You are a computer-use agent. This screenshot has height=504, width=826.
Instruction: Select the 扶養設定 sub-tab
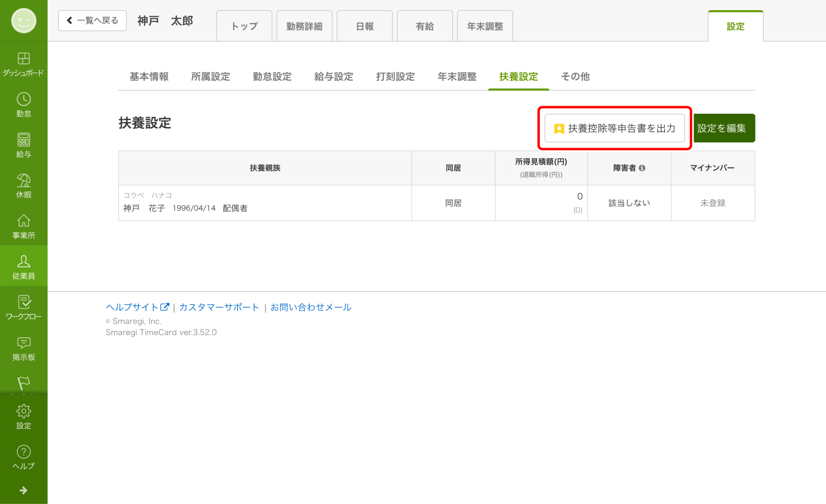click(519, 77)
